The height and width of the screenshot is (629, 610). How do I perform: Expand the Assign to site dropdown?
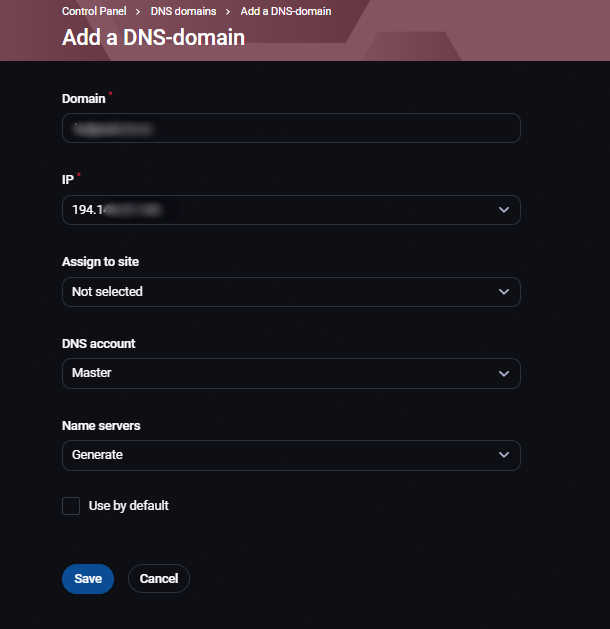(280, 292)
